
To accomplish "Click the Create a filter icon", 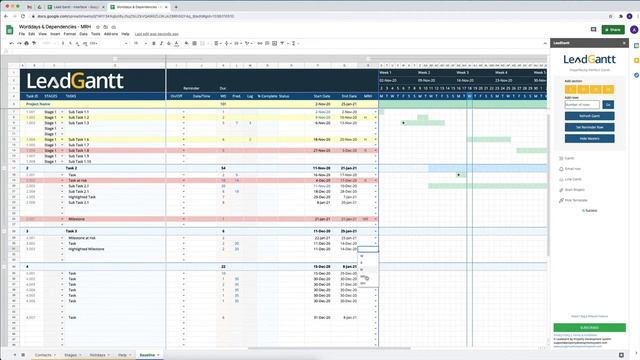I will (282, 43).
